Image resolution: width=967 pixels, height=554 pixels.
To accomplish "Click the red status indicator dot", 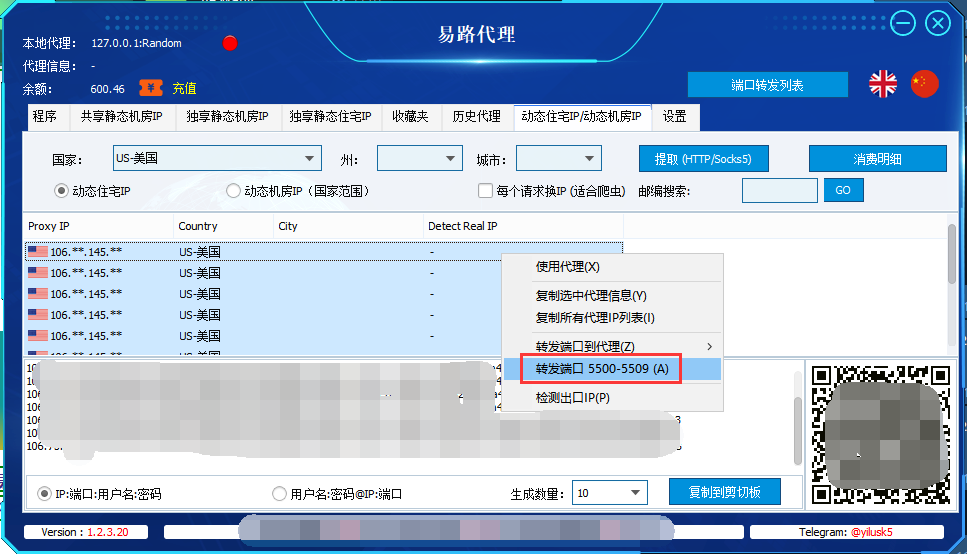I will [230, 43].
